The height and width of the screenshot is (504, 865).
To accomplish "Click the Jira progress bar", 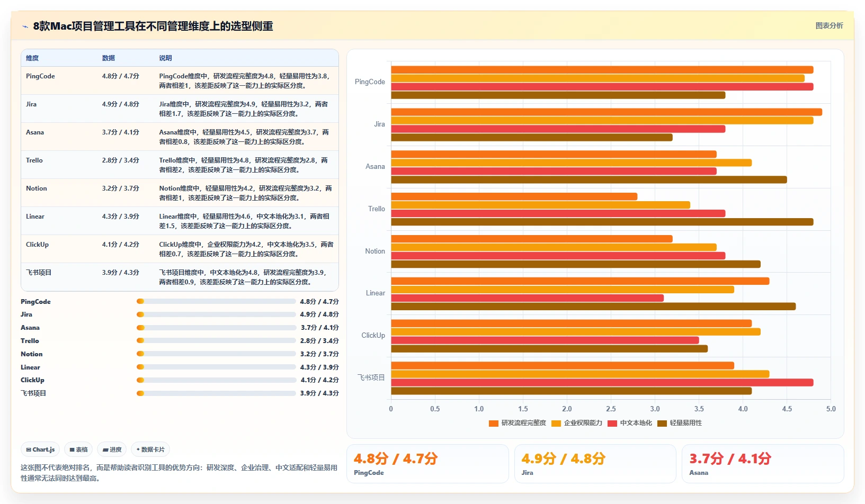I will [x=216, y=314].
